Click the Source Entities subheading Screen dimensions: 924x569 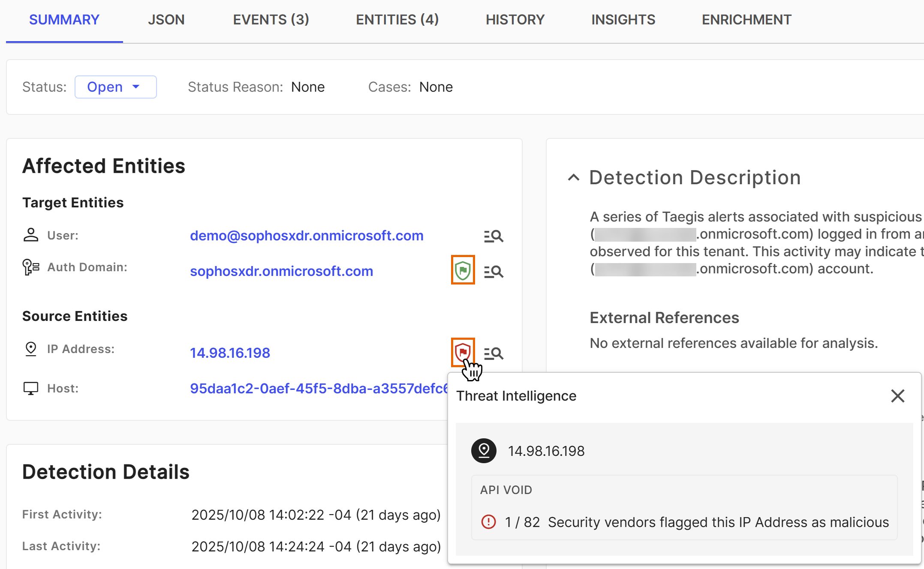point(75,316)
